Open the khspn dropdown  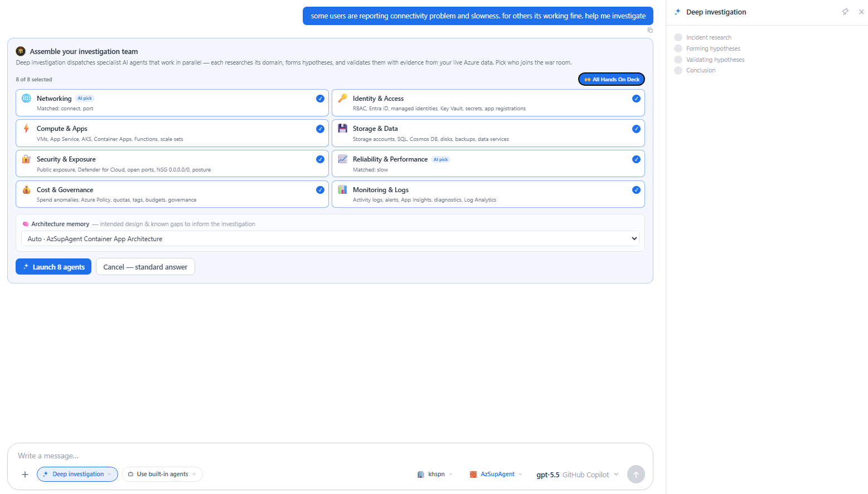(x=435, y=475)
